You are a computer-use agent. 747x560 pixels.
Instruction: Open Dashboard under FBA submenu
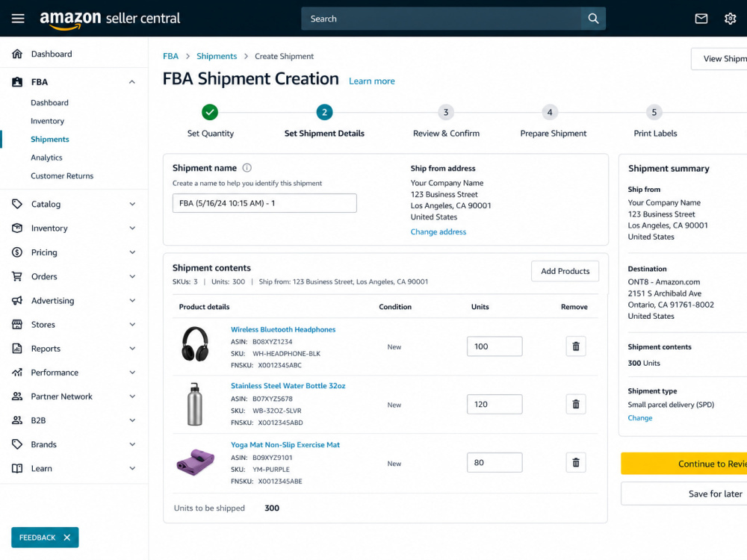tap(49, 102)
